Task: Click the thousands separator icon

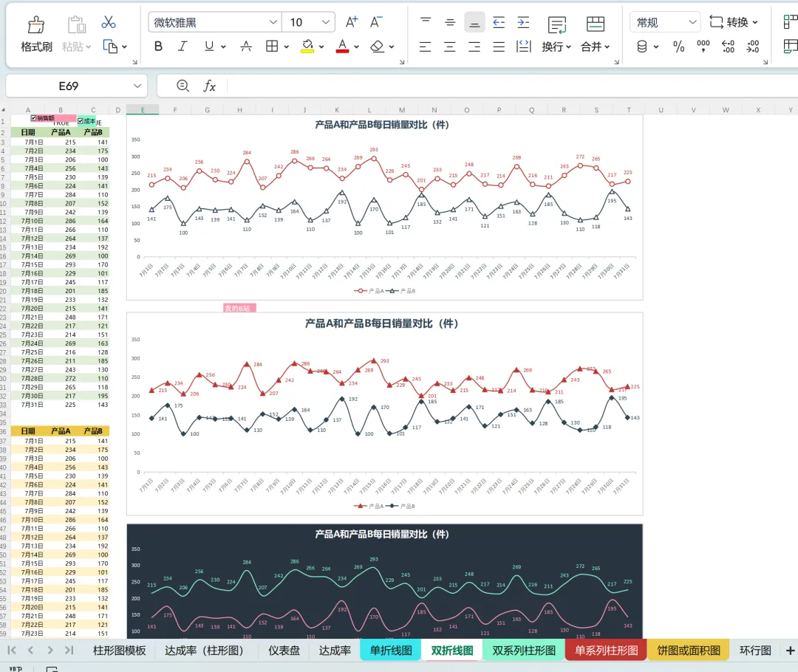Action: click(703, 47)
